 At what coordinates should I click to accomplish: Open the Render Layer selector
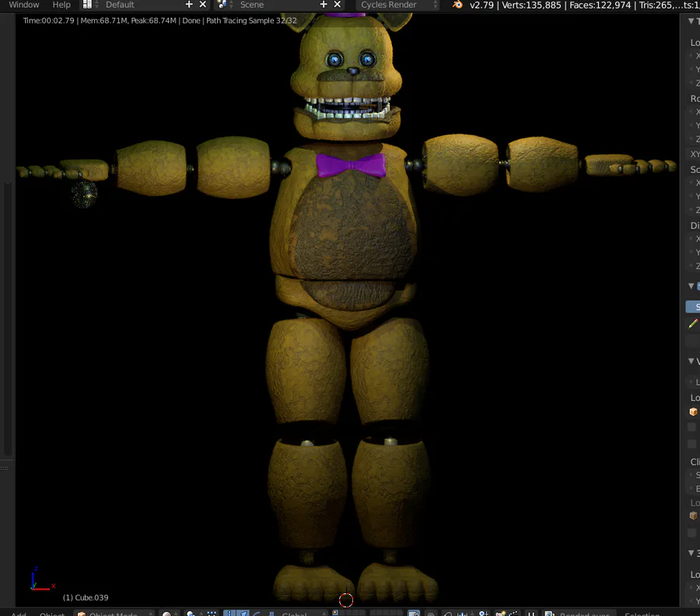579,614
